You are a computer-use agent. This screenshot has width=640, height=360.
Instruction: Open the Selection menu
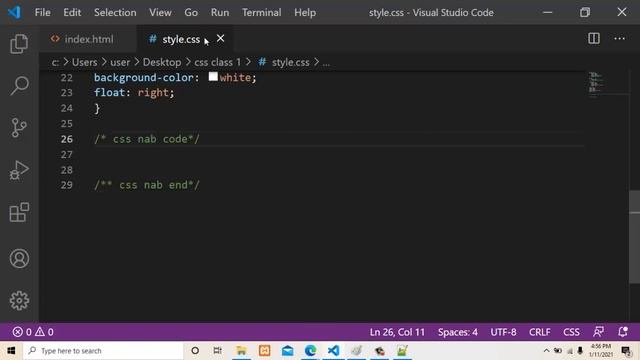[x=115, y=13]
